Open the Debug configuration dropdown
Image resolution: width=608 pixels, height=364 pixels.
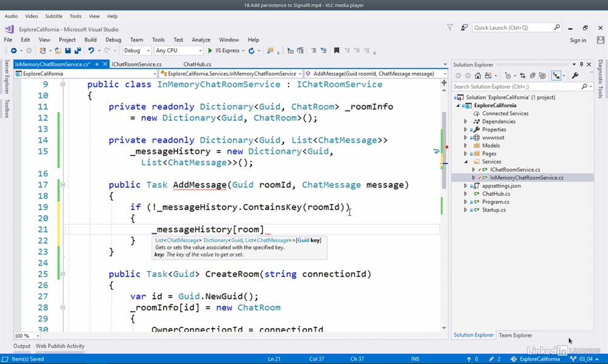148,51
